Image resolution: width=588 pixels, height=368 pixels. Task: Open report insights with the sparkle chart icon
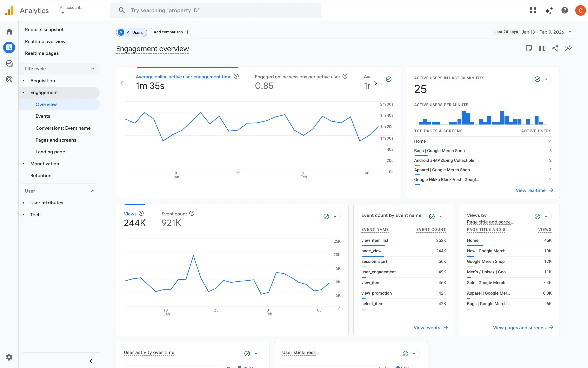[568, 48]
